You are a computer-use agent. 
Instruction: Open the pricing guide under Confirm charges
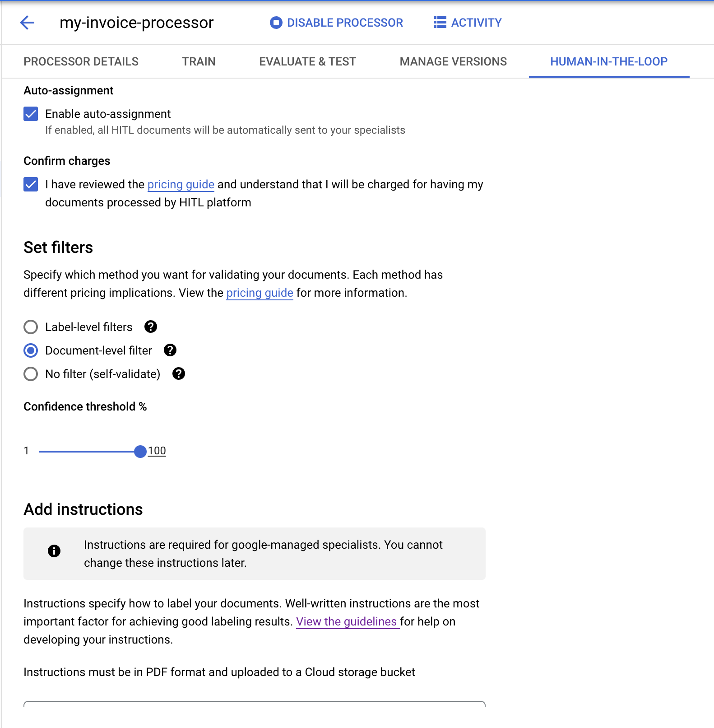(x=181, y=184)
